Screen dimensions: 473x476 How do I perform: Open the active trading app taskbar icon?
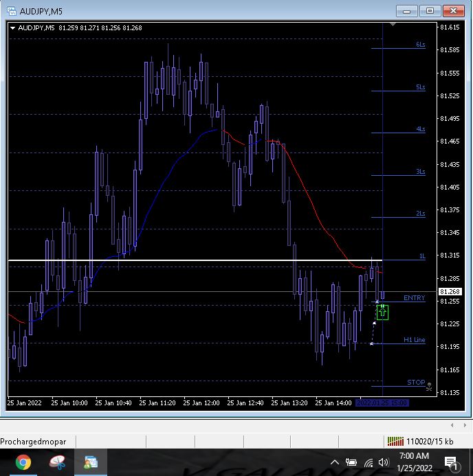pyautogui.click(x=91, y=462)
